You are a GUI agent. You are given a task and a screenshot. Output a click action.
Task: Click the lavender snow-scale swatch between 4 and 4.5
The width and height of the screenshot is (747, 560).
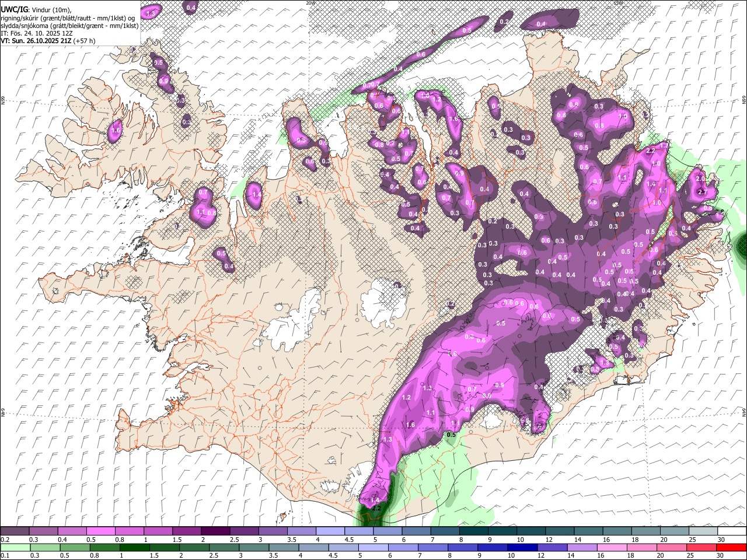(330, 531)
